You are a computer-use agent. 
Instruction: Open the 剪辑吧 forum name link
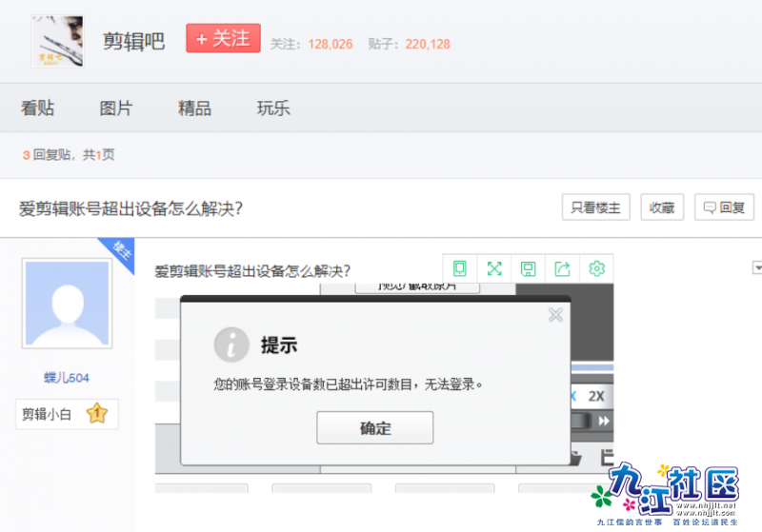(x=133, y=41)
